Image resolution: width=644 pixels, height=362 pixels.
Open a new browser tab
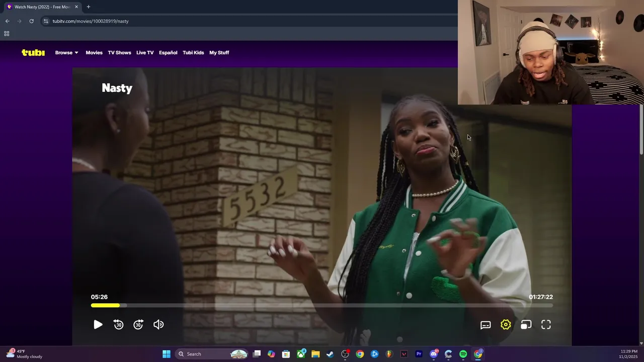point(89,7)
